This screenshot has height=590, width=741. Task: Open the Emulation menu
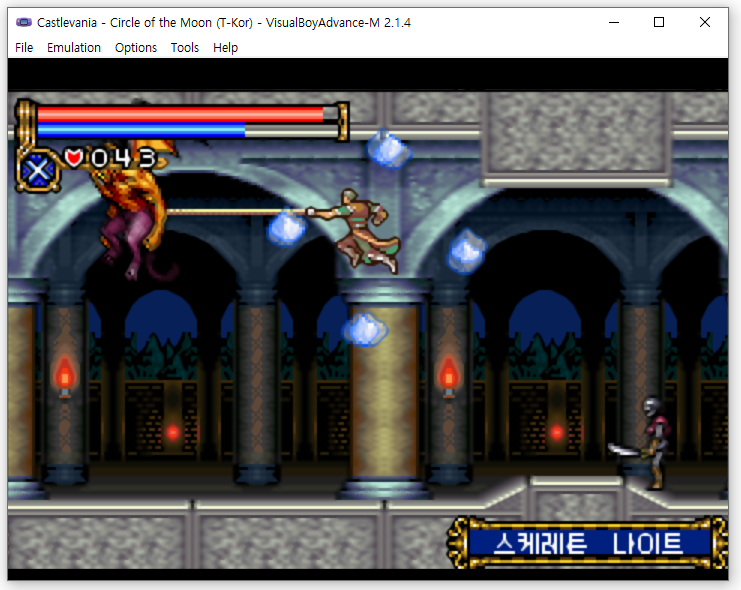(x=74, y=48)
